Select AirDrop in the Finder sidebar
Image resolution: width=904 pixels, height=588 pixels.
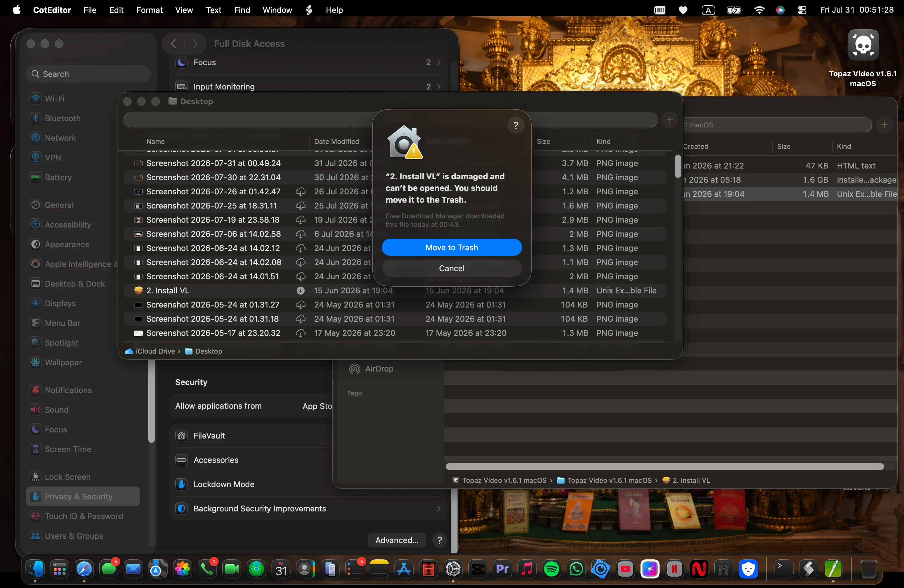pyautogui.click(x=371, y=369)
